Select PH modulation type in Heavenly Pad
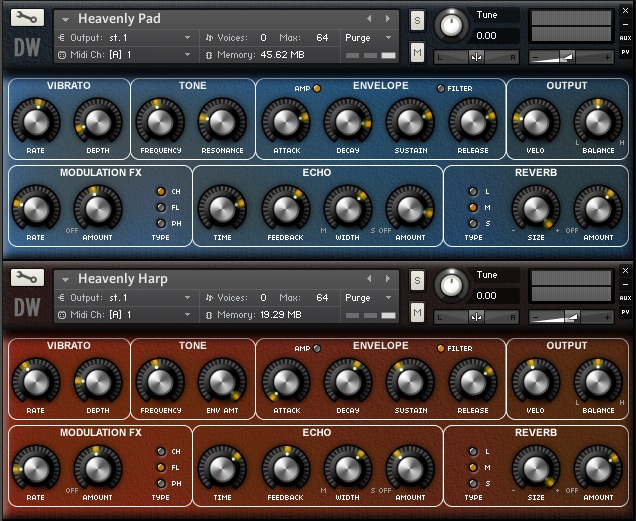Image resolution: width=636 pixels, height=521 pixels. click(160, 224)
